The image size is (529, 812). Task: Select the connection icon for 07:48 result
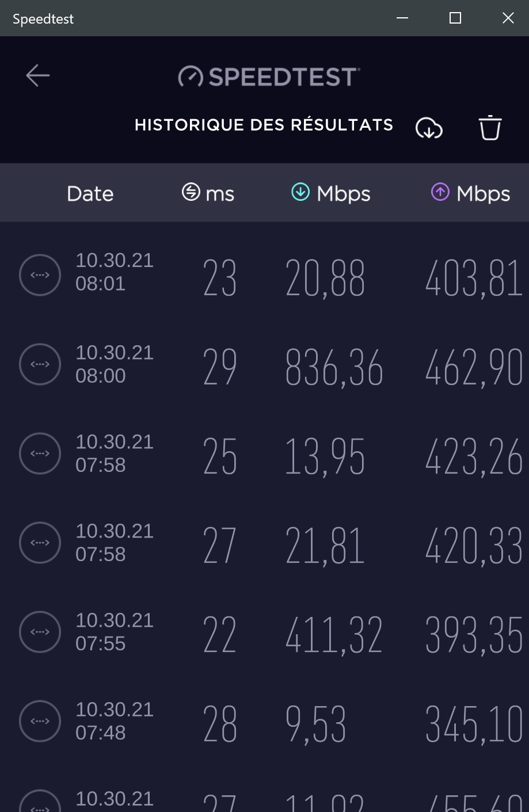pos(40,721)
